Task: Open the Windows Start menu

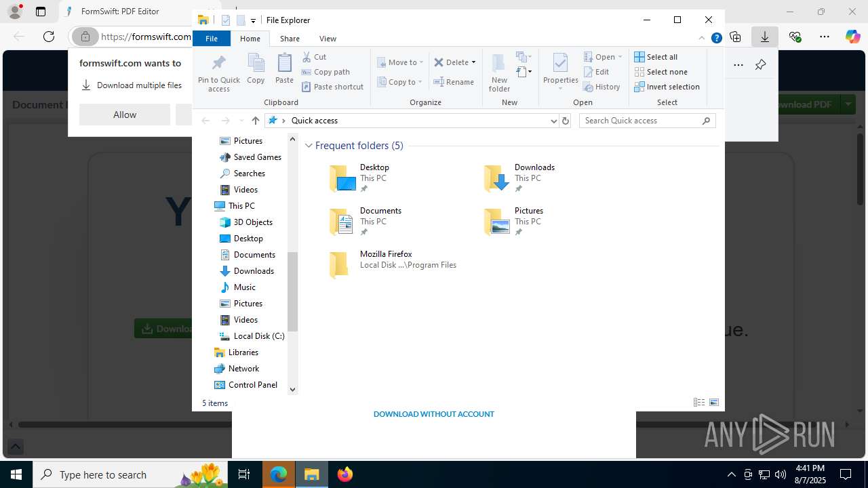Action: tap(16, 474)
